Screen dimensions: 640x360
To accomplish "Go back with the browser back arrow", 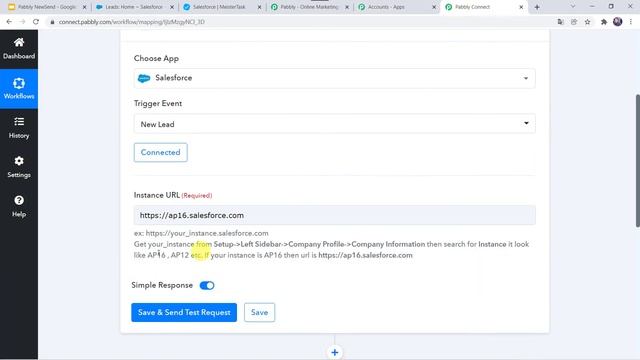I will (9, 22).
